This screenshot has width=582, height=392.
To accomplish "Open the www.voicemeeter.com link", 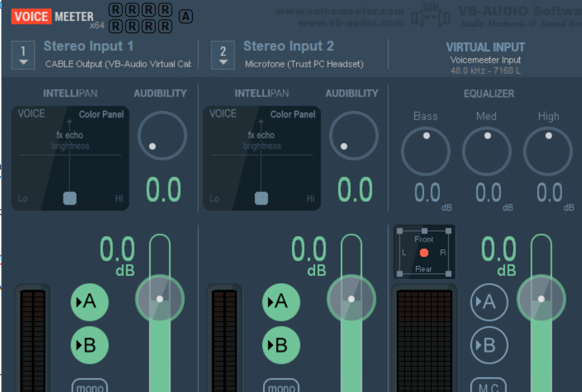I will coord(340,11).
